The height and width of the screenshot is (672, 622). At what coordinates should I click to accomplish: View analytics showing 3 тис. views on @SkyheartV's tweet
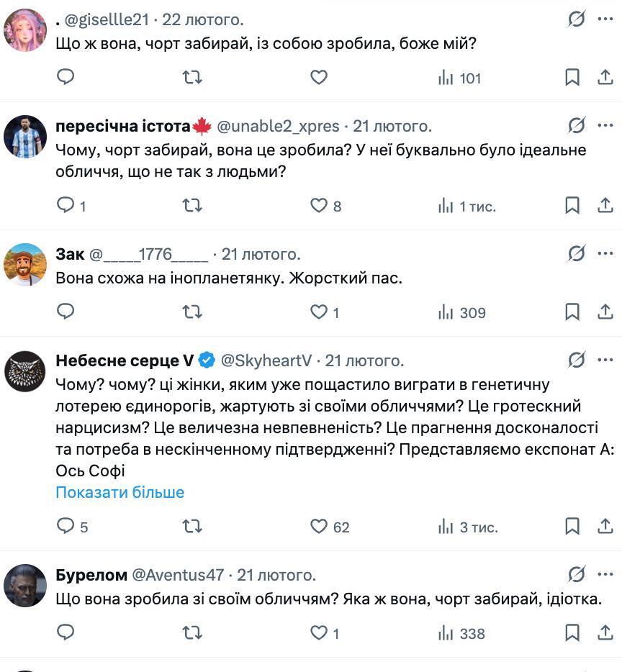click(448, 527)
